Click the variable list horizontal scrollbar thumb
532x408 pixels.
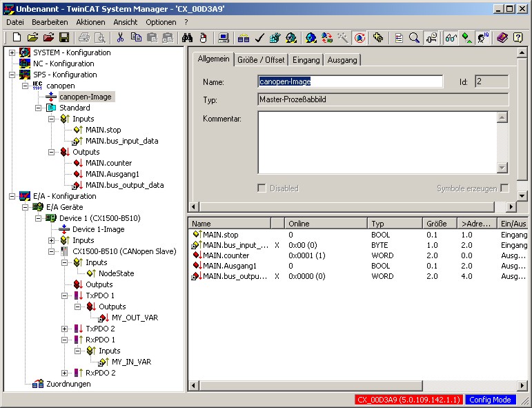pos(311,385)
